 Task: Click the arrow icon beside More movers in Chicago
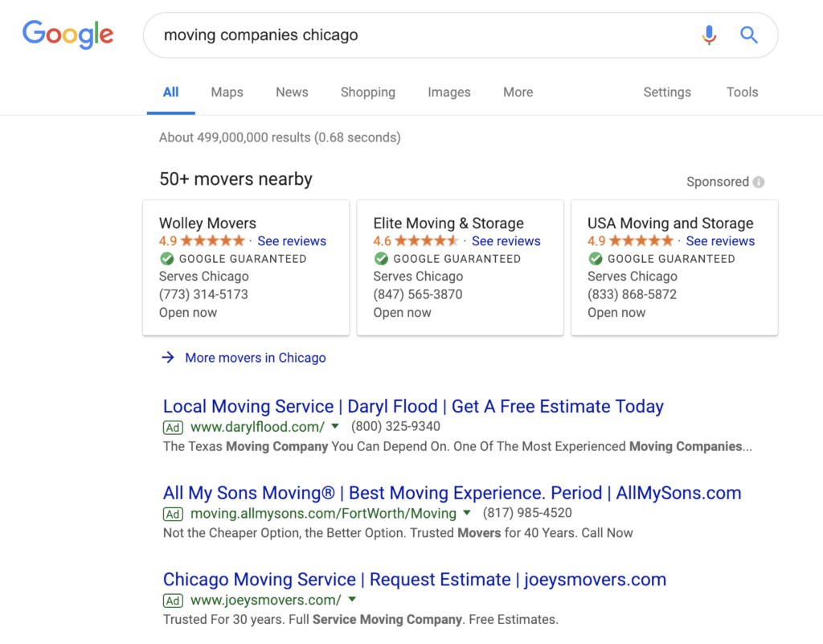pos(168,358)
